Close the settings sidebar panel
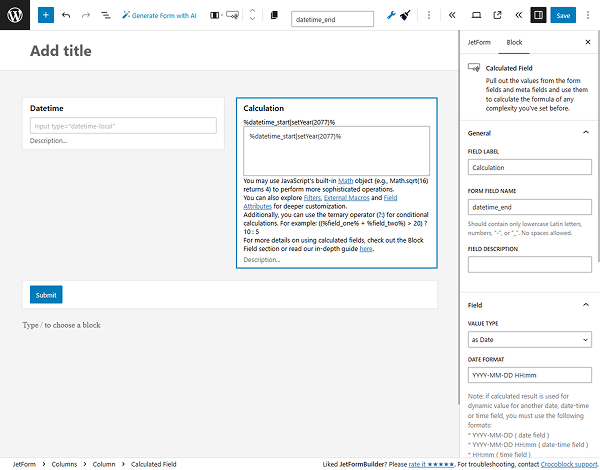This screenshot has width=600, height=470. 587,43
